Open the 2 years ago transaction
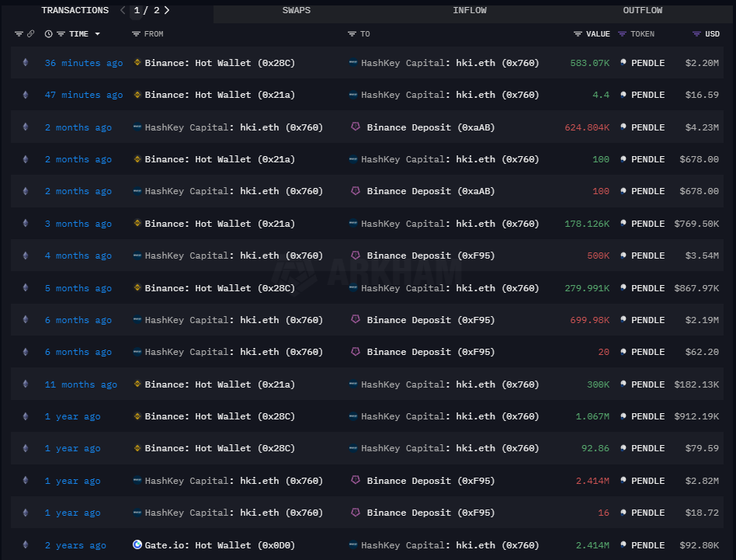Image resolution: width=736 pixels, height=560 pixels. [75, 545]
